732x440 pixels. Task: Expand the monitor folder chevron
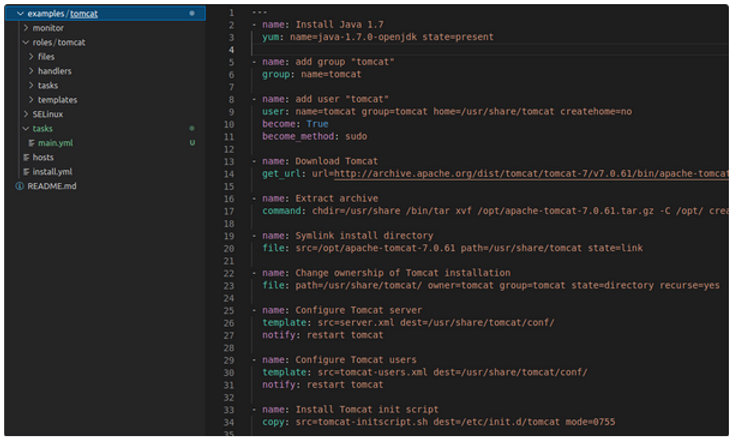(x=26, y=28)
